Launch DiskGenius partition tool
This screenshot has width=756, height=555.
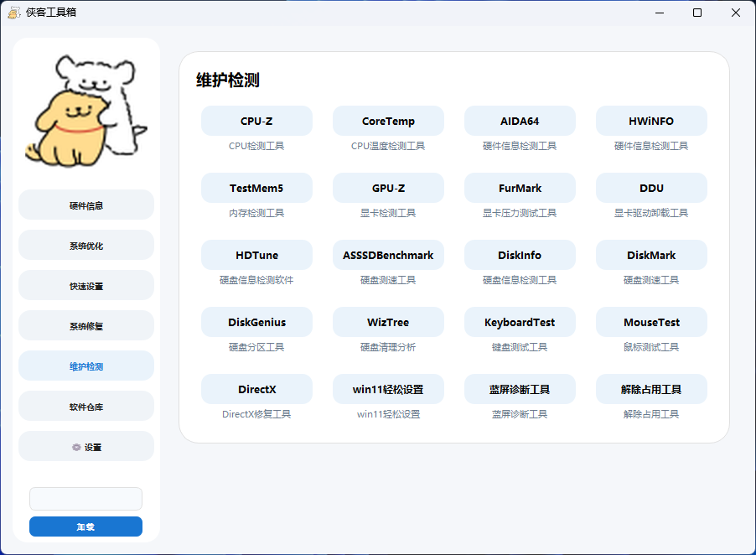[x=256, y=322]
